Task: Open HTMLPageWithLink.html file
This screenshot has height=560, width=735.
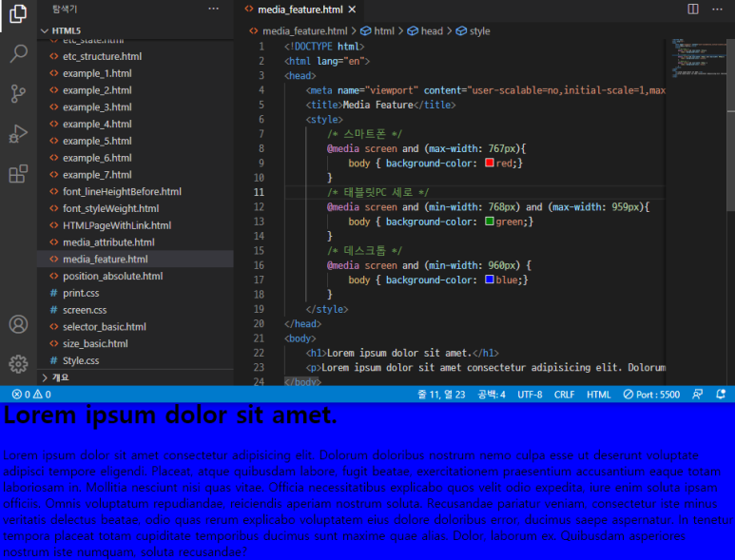Action: pos(135,225)
